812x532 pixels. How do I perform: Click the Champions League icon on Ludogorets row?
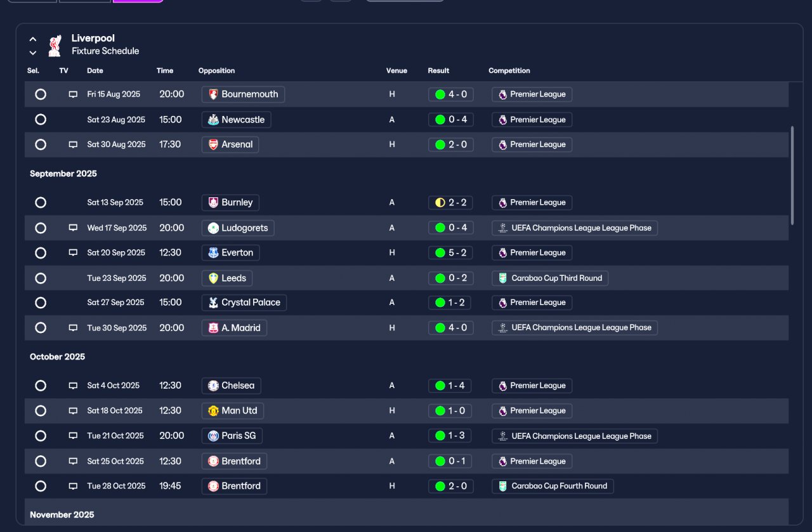coord(502,228)
